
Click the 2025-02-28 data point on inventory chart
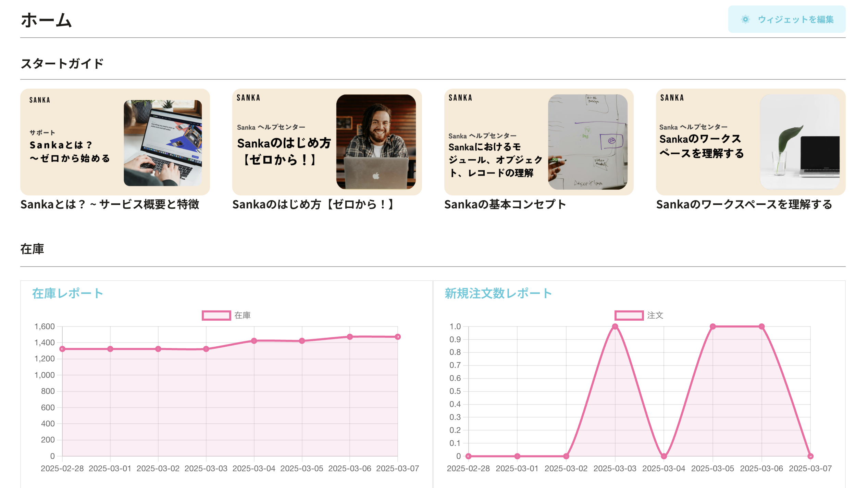click(62, 349)
